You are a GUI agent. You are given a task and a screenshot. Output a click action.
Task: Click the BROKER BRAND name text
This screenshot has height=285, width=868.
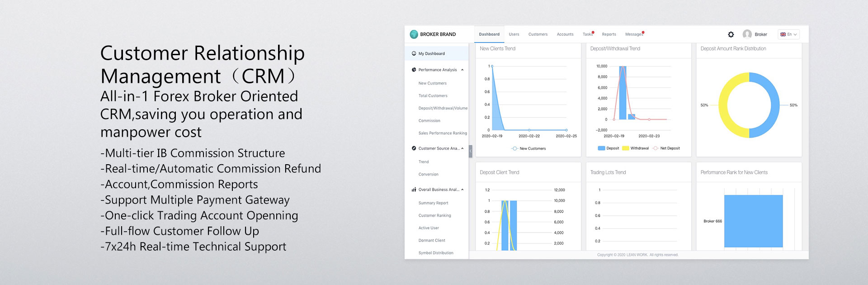438,34
